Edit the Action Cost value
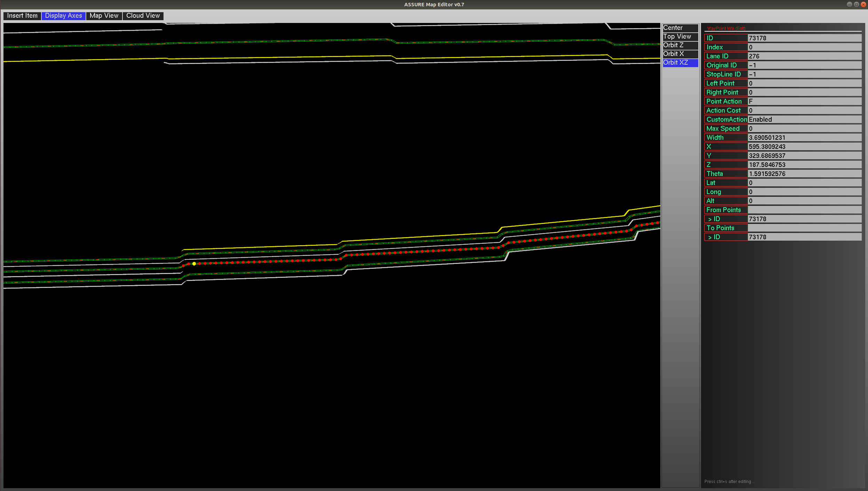The width and height of the screenshot is (868, 491). [x=804, y=110]
